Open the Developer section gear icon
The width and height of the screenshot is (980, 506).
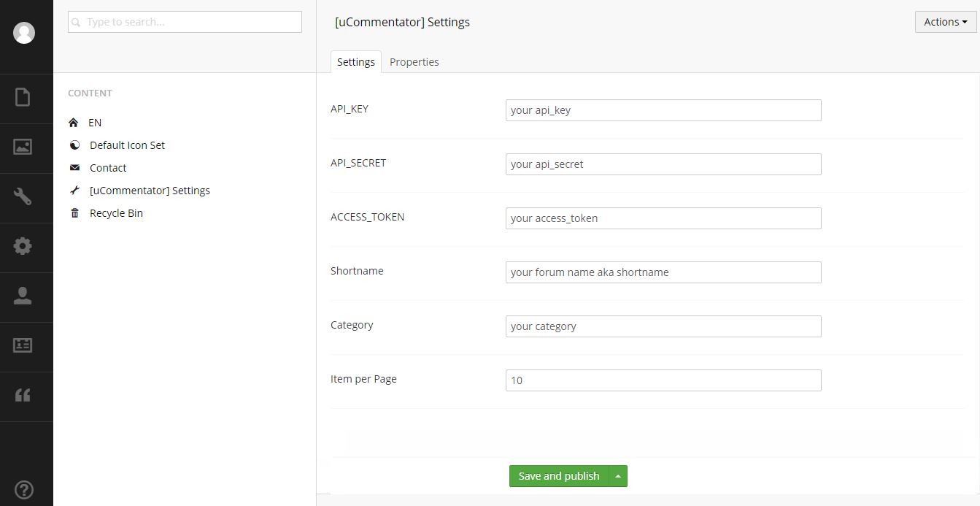23,246
